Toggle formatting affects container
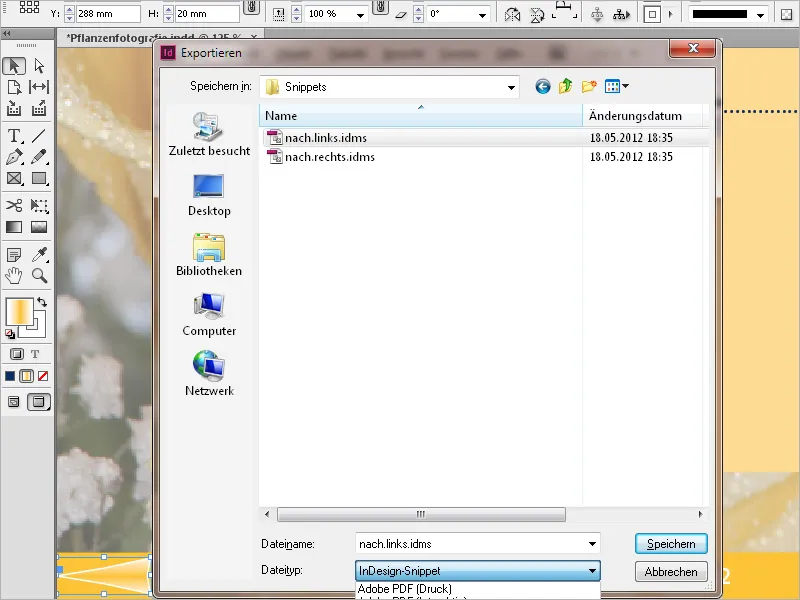The height and width of the screenshot is (600, 800). pyautogui.click(x=17, y=354)
